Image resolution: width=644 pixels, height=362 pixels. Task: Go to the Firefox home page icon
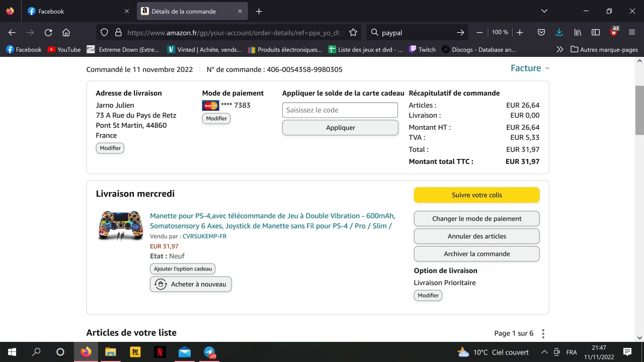66,32
